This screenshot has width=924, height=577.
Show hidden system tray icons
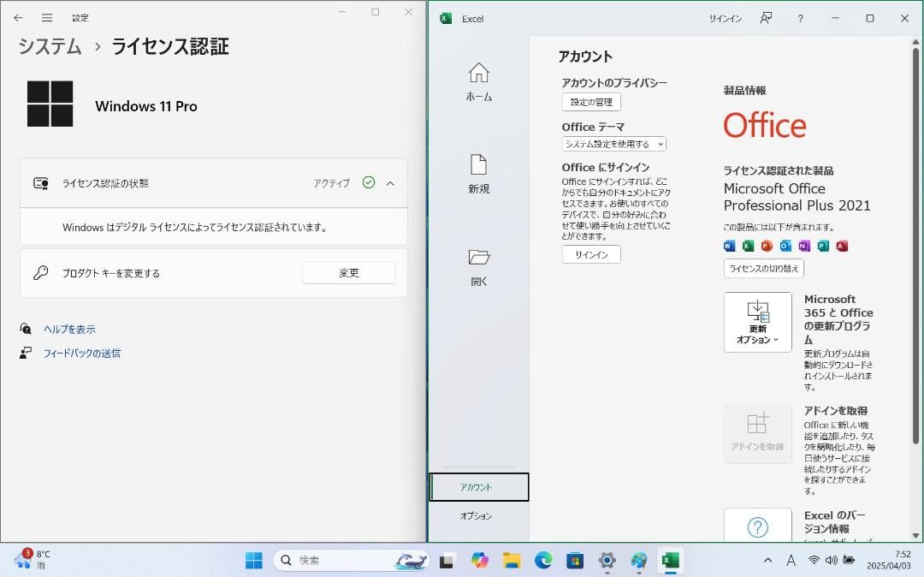click(x=767, y=560)
